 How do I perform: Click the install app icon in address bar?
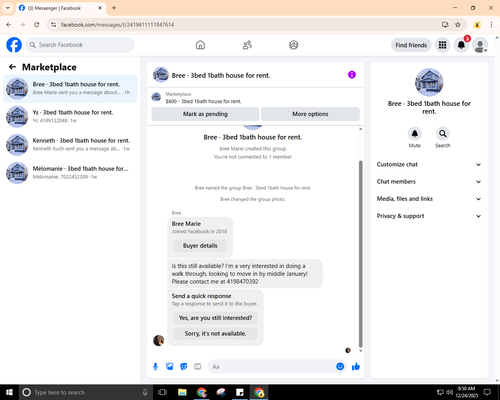click(445, 25)
